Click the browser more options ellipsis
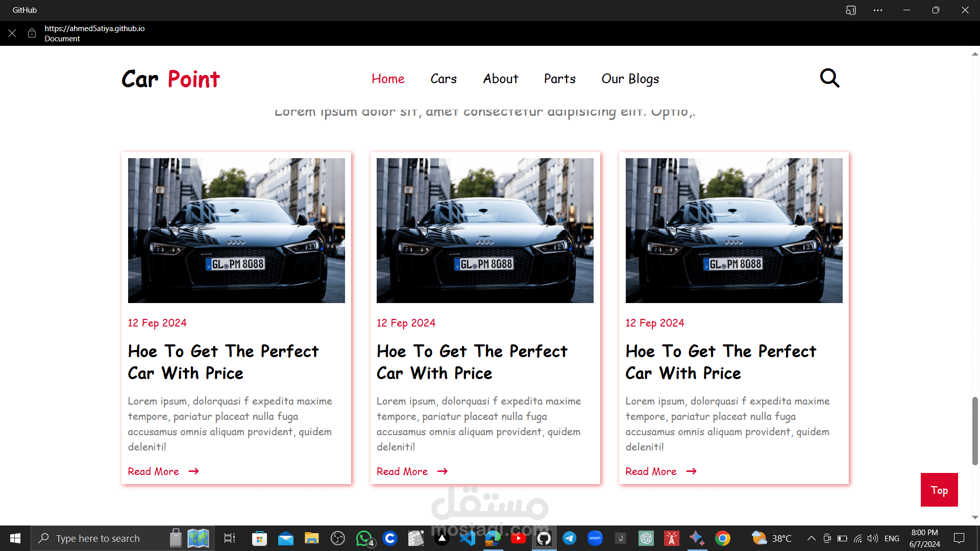 (878, 10)
